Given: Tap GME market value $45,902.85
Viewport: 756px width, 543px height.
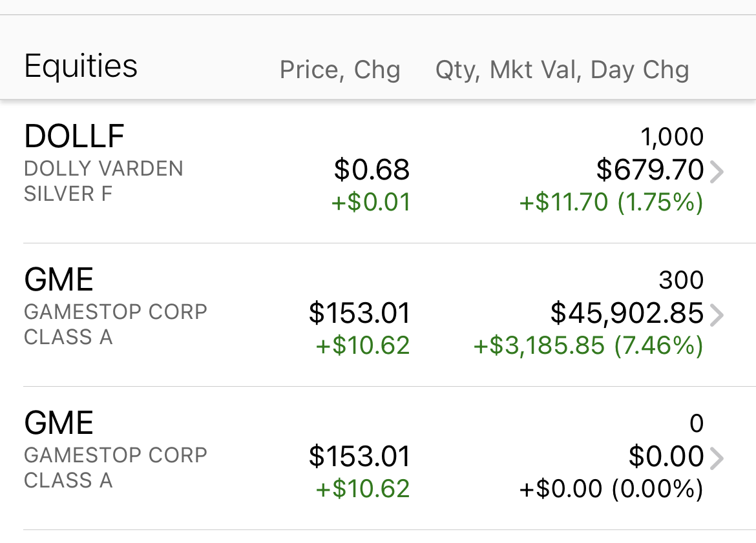Looking at the screenshot, I should tap(627, 313).
